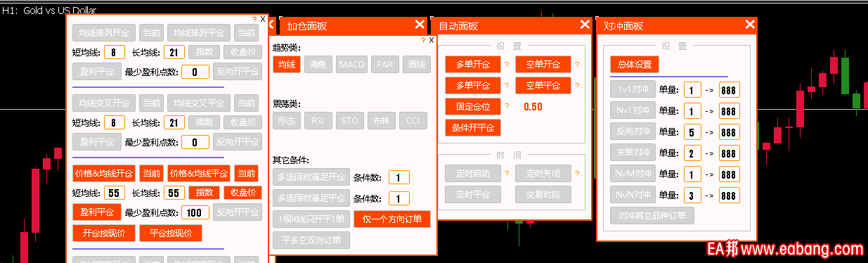
Task: Toggle 多选同时满足开仓
Action: point(311,177)
